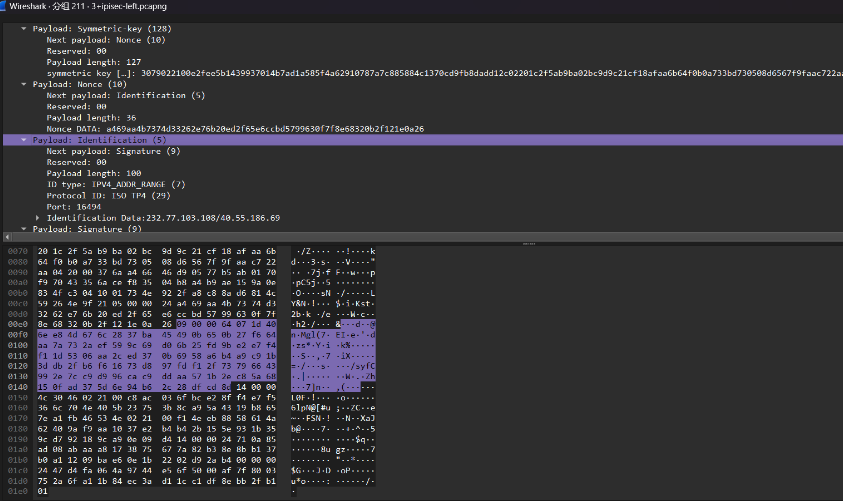Image resolution: width=843 pixels, height=501 pixels.
Task: Click ASCII text 'Y&N·!···' in row 00c0
Action: (x=311, y=304)
